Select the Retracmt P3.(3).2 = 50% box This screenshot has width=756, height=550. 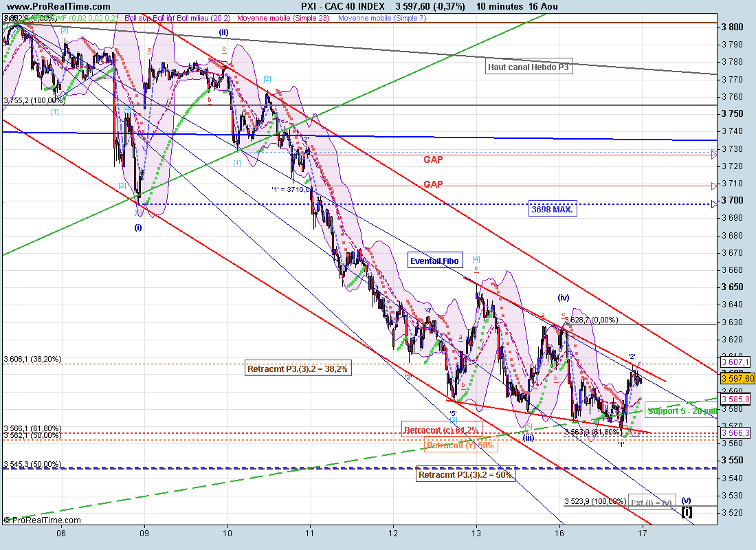[x=466, y=474]
